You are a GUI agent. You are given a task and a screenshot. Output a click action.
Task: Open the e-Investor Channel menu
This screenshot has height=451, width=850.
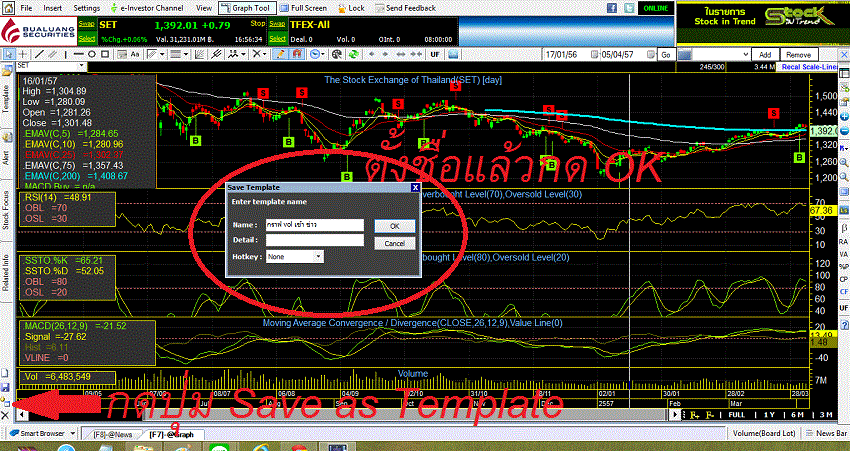point(147,8)
